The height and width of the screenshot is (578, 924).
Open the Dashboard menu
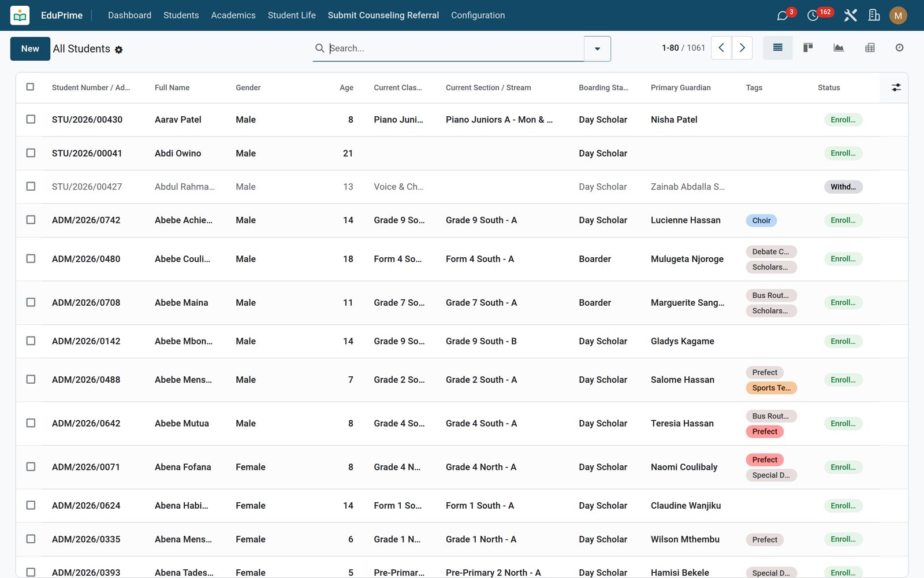(x=129, y=16)
